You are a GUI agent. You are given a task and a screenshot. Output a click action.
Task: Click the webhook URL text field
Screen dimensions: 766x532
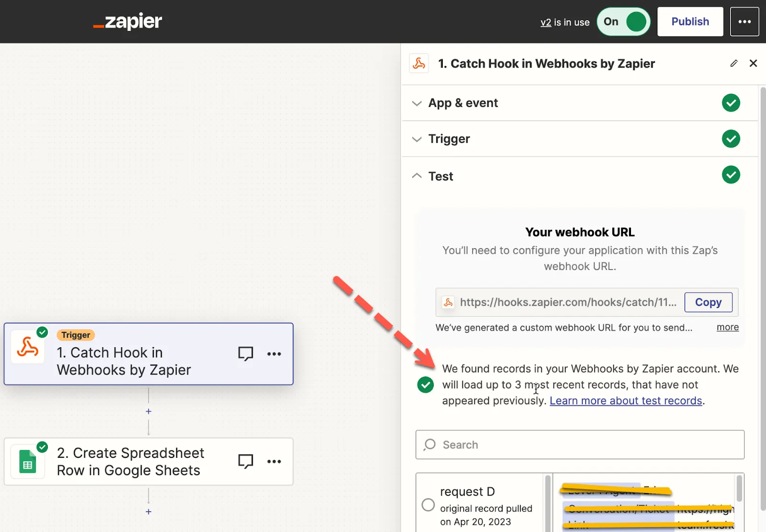click(568, 302)
